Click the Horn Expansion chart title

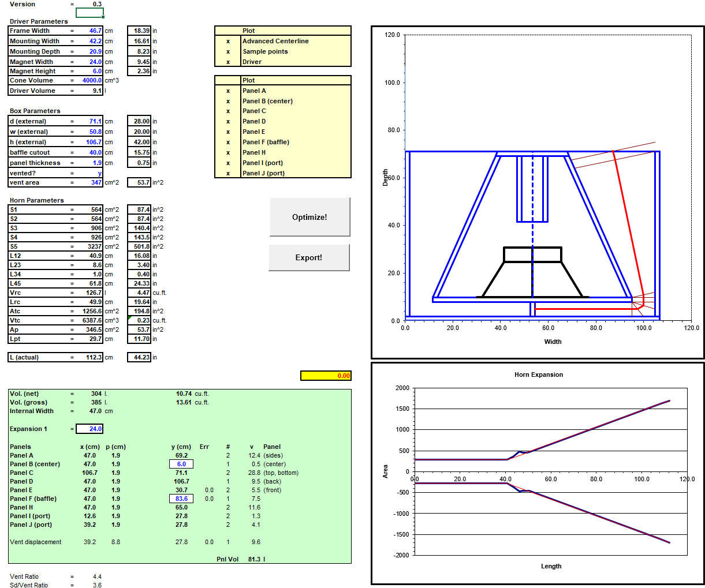(x=539, y=374)
